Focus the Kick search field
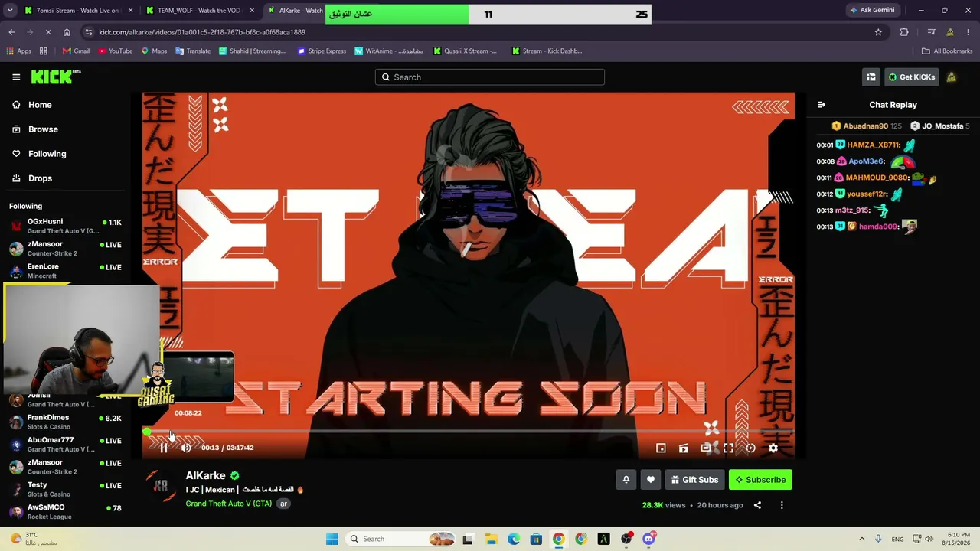 click(490, 77)
